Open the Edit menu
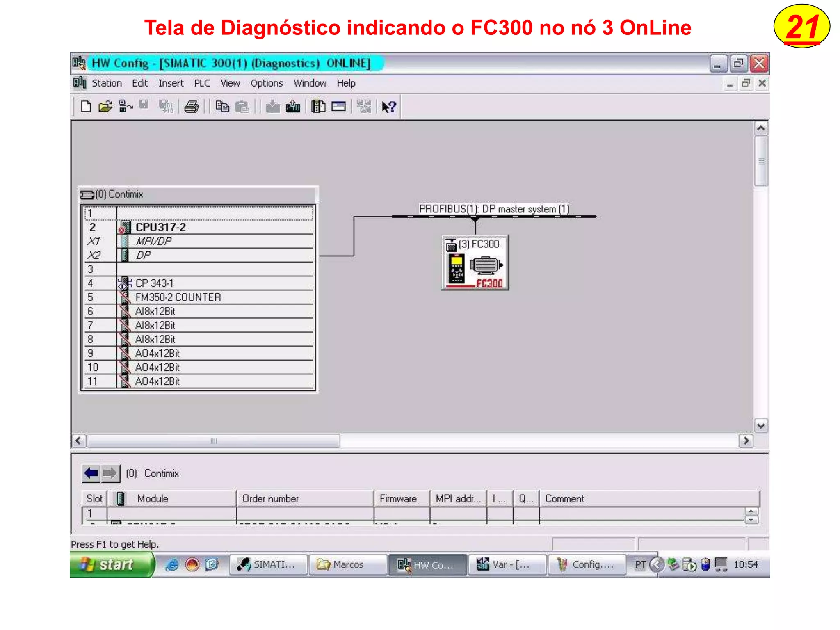This screenshot has width=840, height=630. tap(140, 83)
